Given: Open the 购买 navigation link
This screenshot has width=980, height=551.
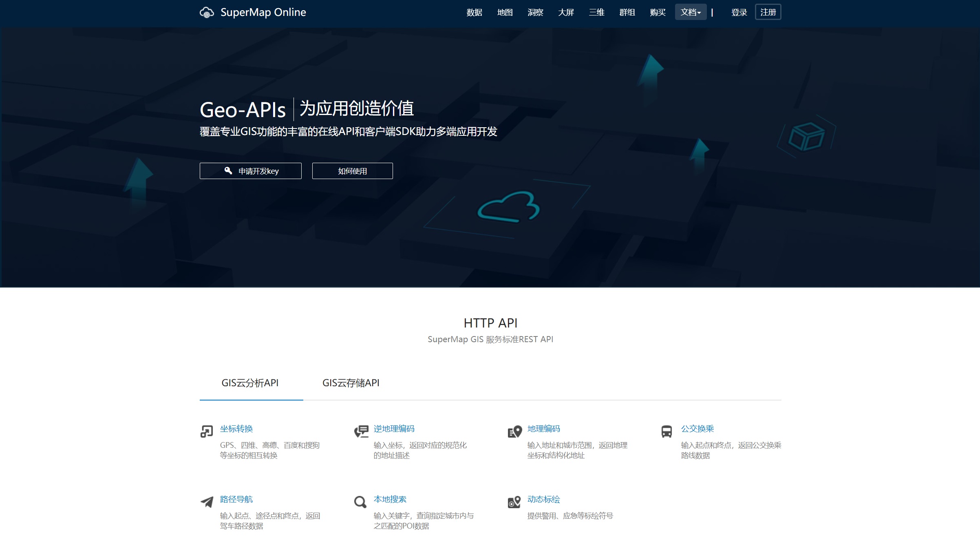Looking at the screenshot, I should click(658, 13).
